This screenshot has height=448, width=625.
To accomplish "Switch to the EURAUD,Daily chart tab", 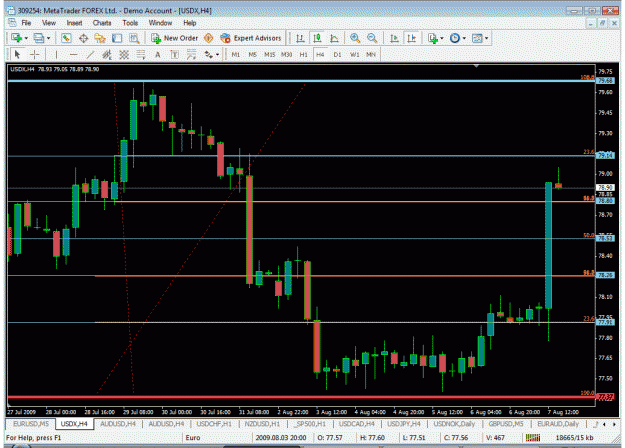I will (x=558, y=424).
